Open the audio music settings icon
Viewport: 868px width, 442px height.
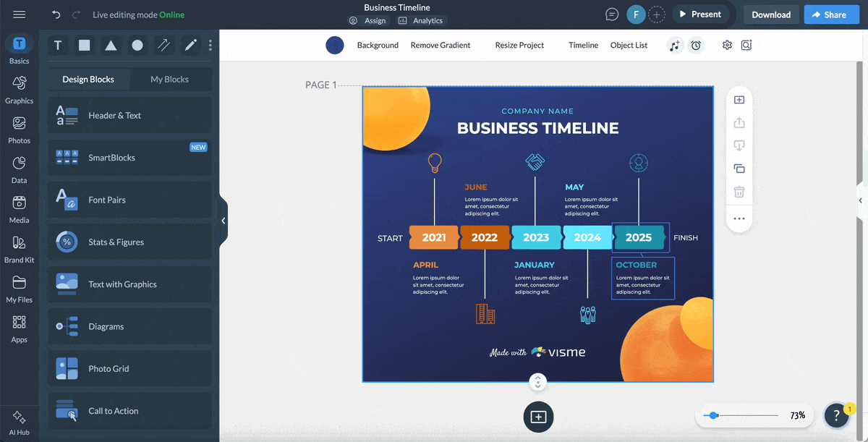[x=675, y=45]
